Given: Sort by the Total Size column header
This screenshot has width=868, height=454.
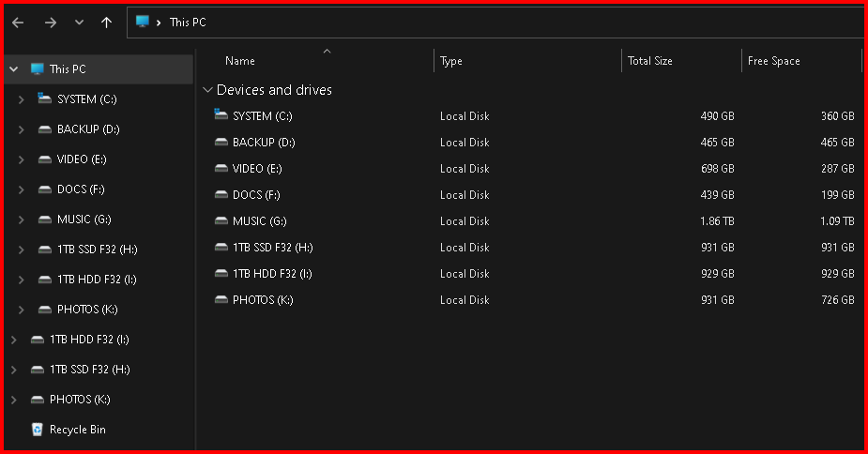Looking at the screenshot, I should click(x=649, y=61).
